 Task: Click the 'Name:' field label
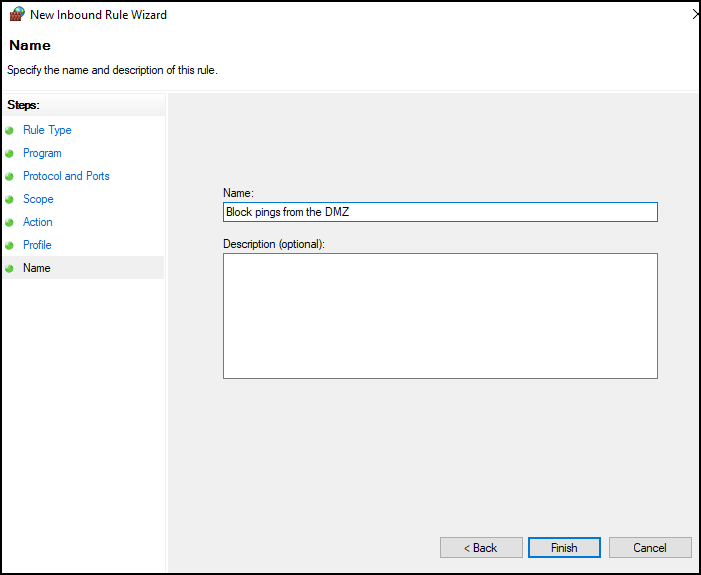point(238,193)
